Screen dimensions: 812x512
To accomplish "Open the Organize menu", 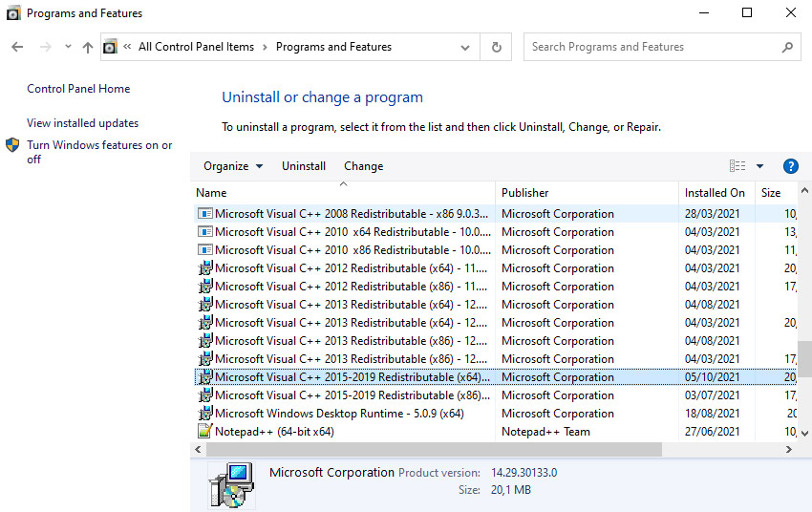I will [233, 166].
